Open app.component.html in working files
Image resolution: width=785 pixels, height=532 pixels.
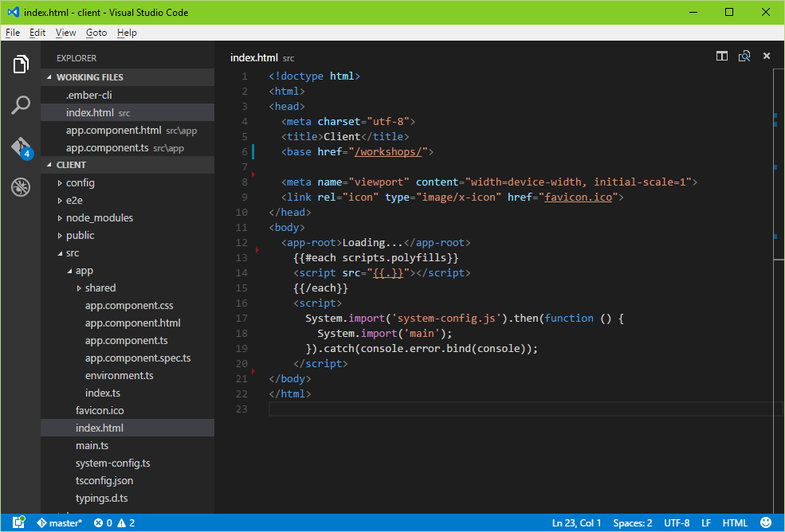point(128,130)
